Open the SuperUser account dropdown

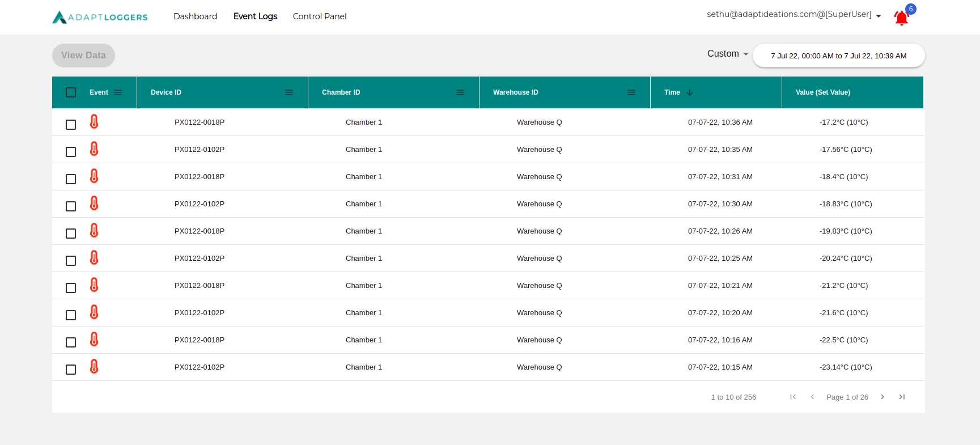pos(794,15)
